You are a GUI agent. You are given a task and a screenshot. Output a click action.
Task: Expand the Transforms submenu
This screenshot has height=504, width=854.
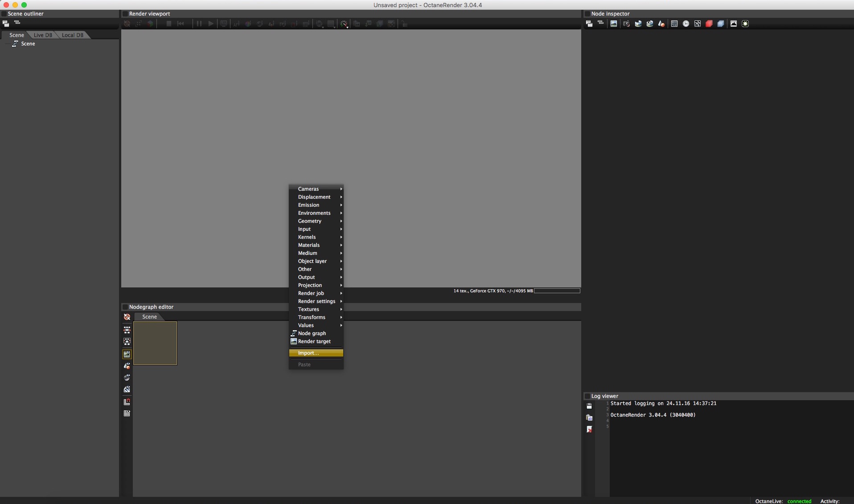click(316, 317)
